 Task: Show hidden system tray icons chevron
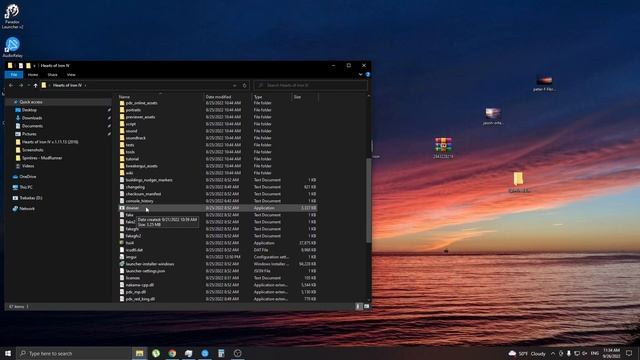pos(553,353)
